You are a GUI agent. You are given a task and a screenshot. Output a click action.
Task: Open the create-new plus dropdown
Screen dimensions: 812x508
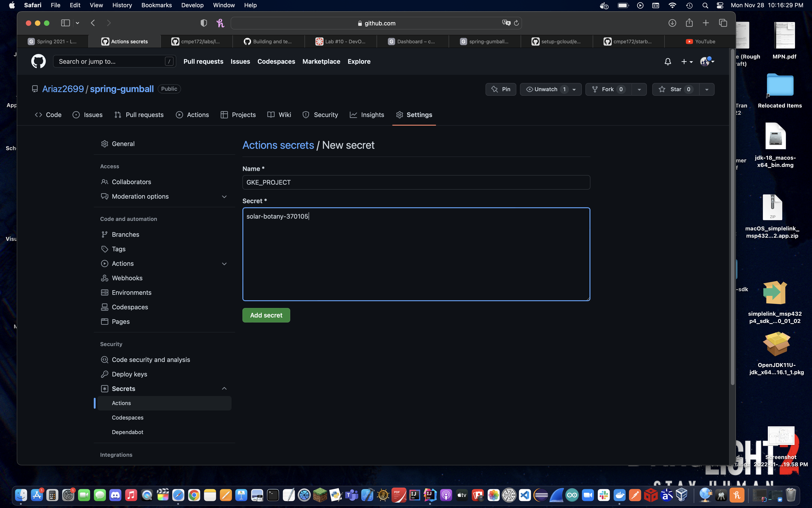tap(687, 61)
